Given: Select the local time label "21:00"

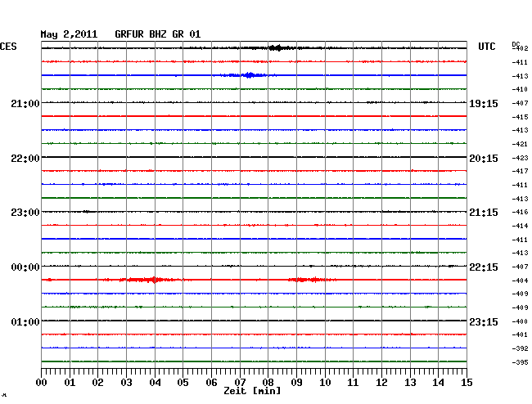Looking at the screenshot, I should (25, 103).
